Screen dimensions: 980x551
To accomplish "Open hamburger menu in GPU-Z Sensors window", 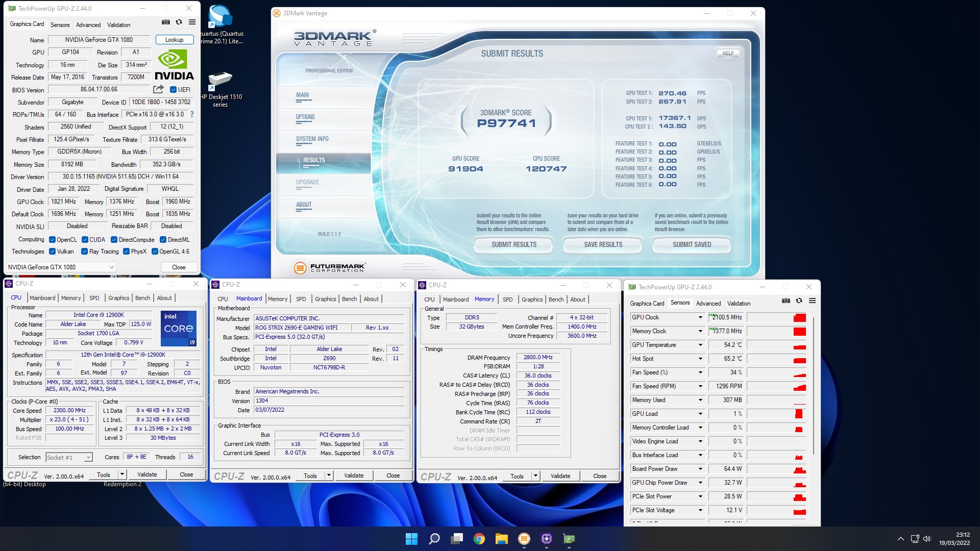I will click(x=812, y=301).
